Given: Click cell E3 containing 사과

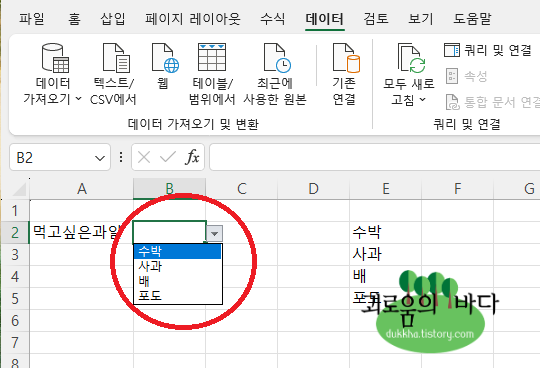Looking at the screenshot, I should tap(385, 255).
